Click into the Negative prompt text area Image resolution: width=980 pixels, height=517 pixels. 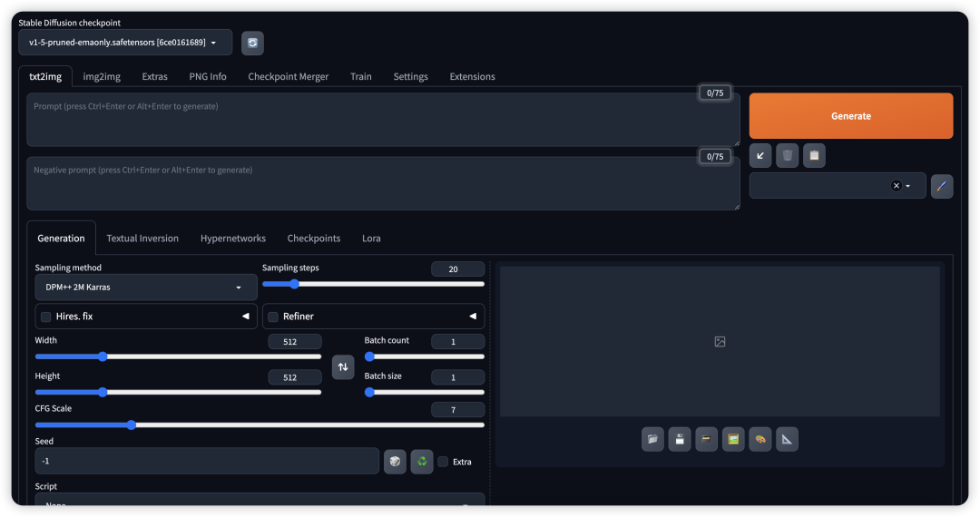click(x=383, y=183)
